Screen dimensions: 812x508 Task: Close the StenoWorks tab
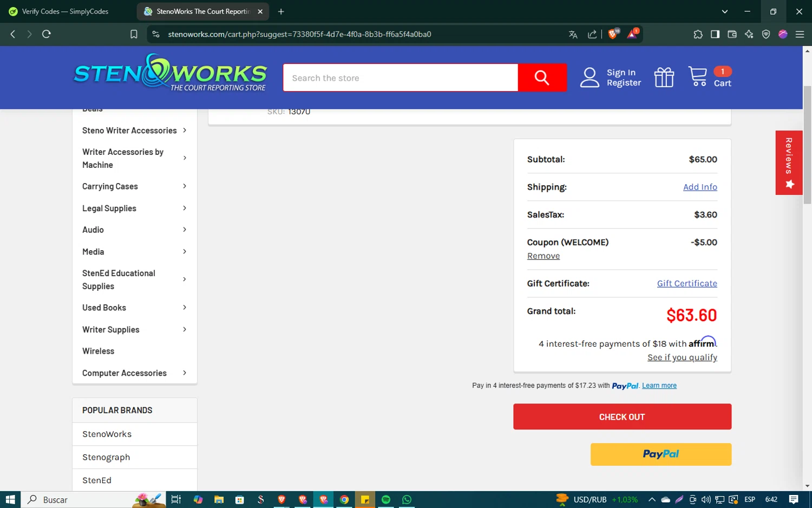tap(260, 11)
